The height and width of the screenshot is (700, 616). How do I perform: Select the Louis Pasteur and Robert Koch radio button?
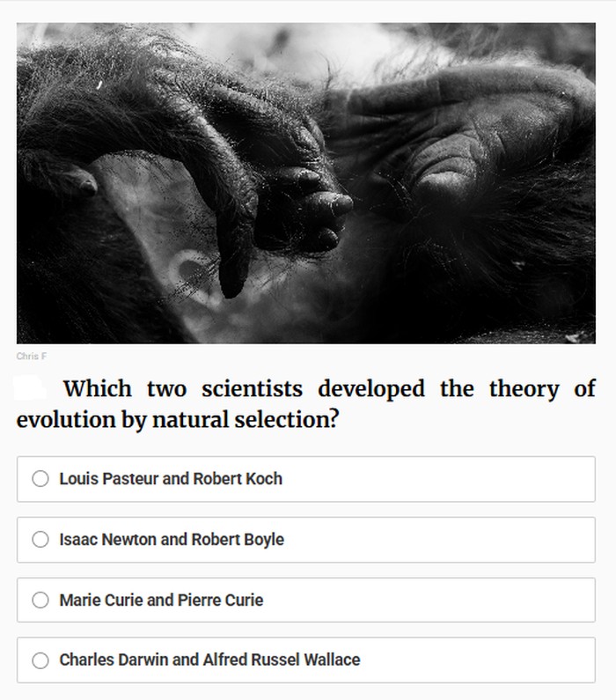pos(40,479)
